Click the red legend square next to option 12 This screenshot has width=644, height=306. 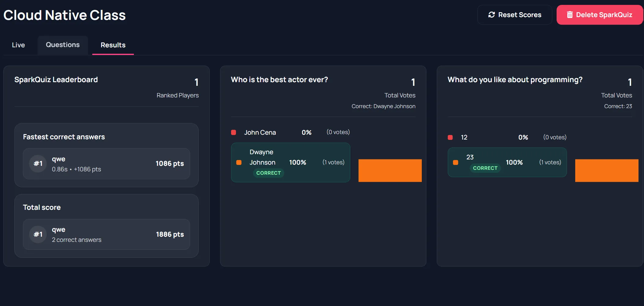[450, 137]
